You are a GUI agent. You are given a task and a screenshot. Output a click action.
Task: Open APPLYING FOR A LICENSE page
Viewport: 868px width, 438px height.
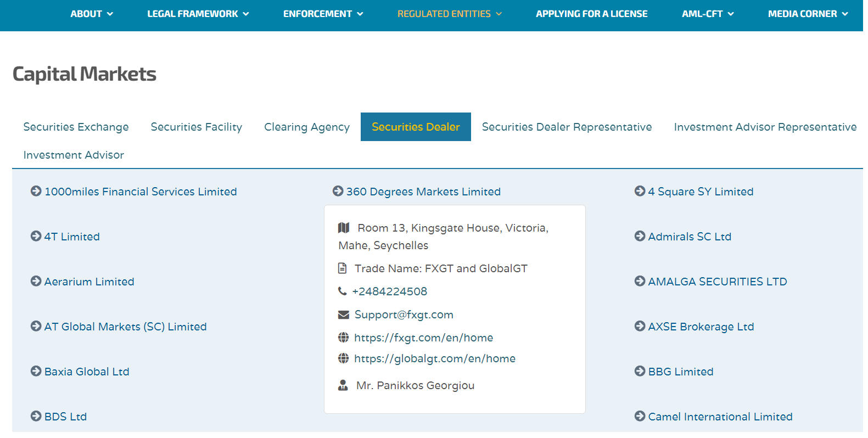(x=592, y=14)
